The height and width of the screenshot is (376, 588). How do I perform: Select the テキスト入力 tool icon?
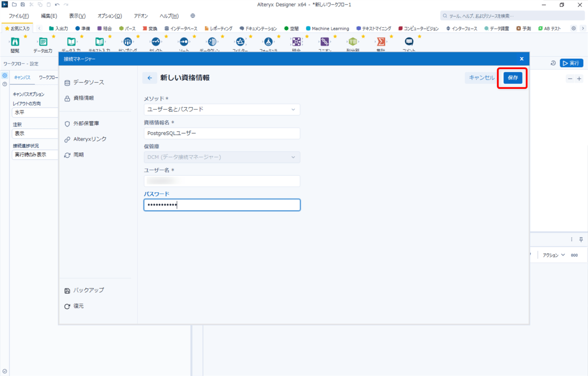[99, 42]
